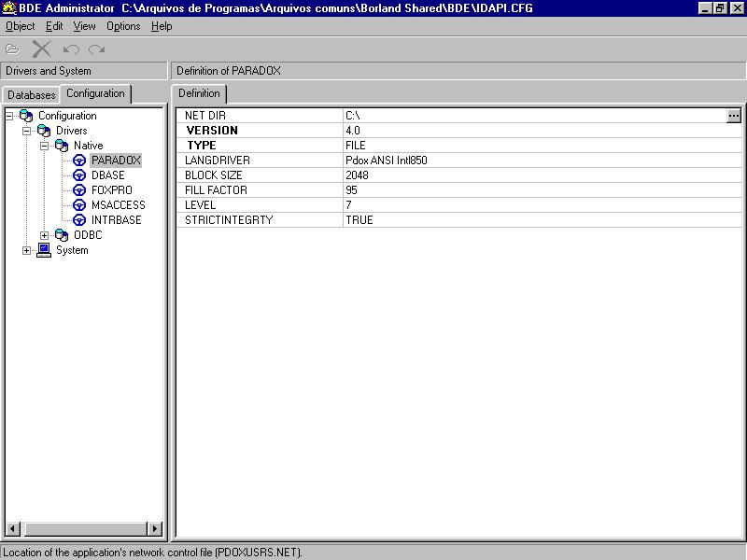Click the Undo arrow toolbar icon

71,49
